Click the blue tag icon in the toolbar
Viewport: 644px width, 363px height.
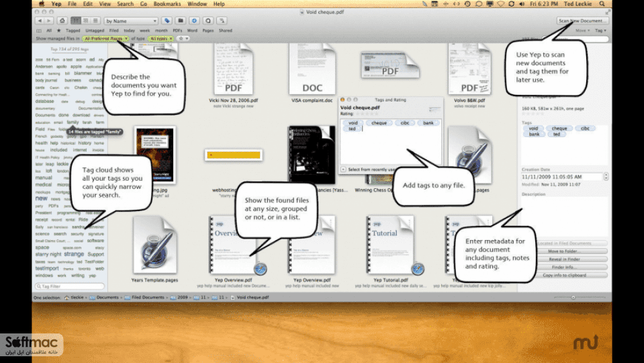pyautogui.click(x=167, y=21)
